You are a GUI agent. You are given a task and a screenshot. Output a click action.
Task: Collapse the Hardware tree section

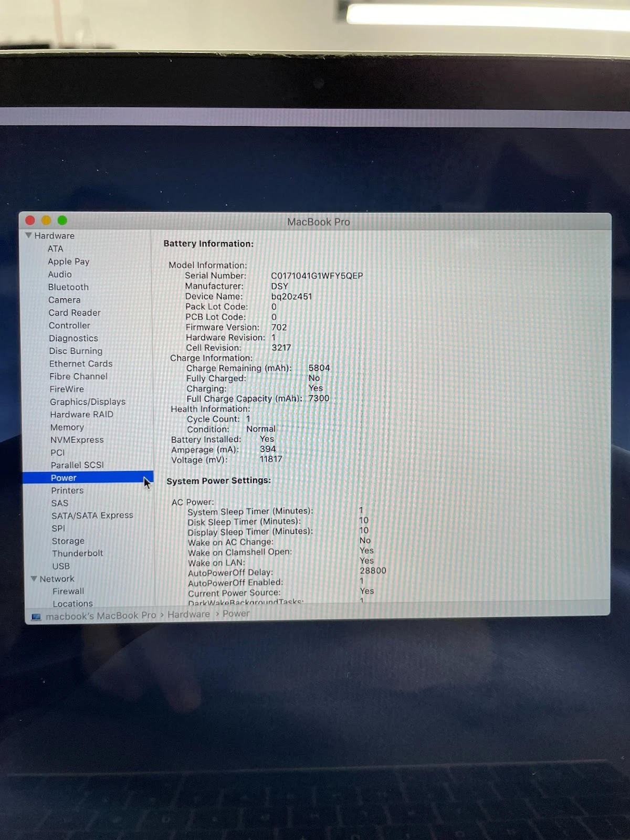(x=28, y=236)
